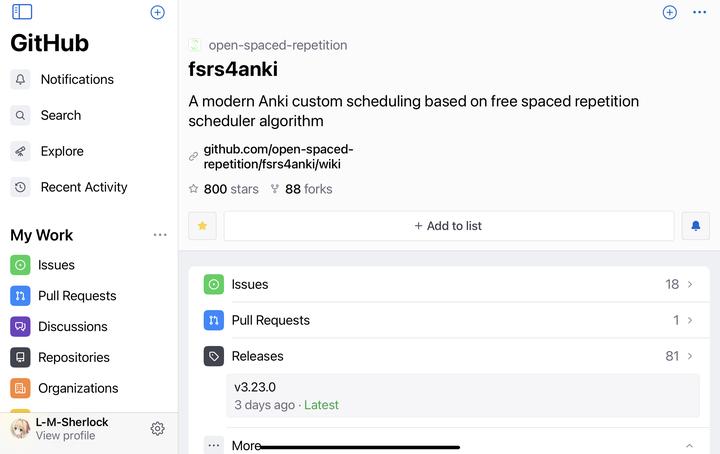Click the plus icon in sidebar header
The image size is (720, 454).
pos(157,12)
